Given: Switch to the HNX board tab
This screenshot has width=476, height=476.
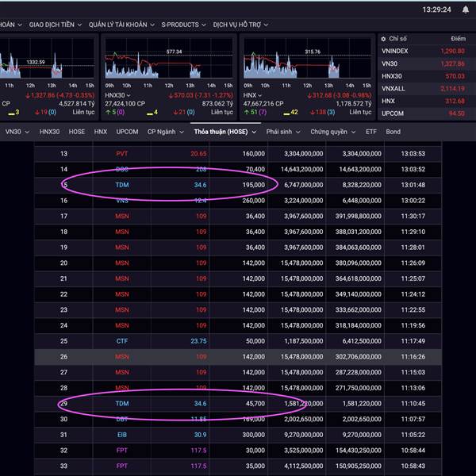Looking at the screenshot, I should pyautogui.click(x=101, y=132).
